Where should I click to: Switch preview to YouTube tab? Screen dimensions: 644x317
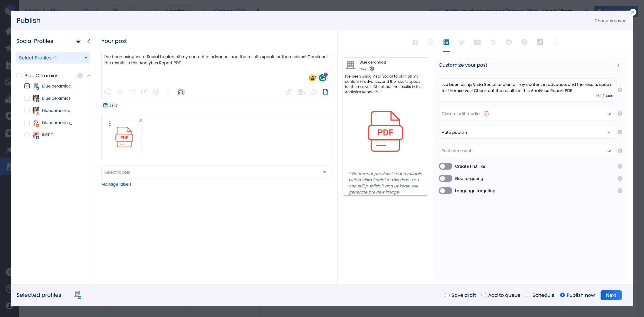[477, 42]
